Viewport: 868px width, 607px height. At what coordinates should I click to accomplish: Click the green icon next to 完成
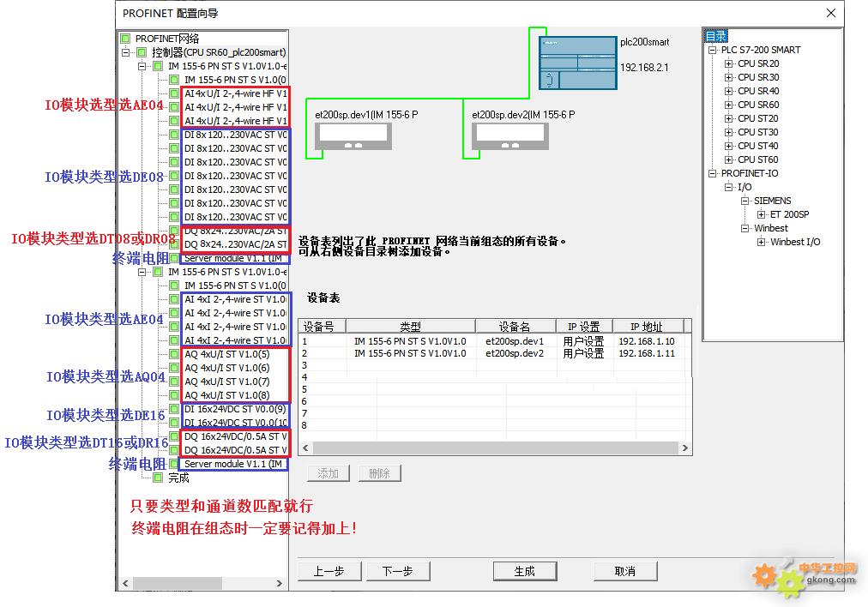tap(159, 478)
